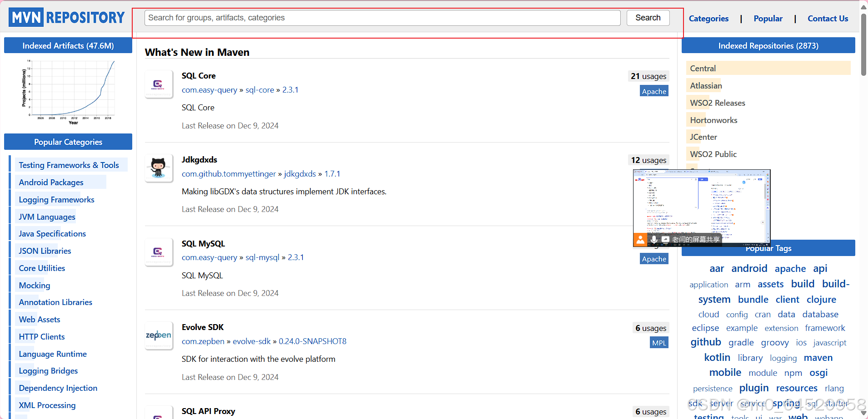
Task: Open version 0.24.0-SNAPSHOT8 link
Action: pyautogui.click(x=312, y=341)
